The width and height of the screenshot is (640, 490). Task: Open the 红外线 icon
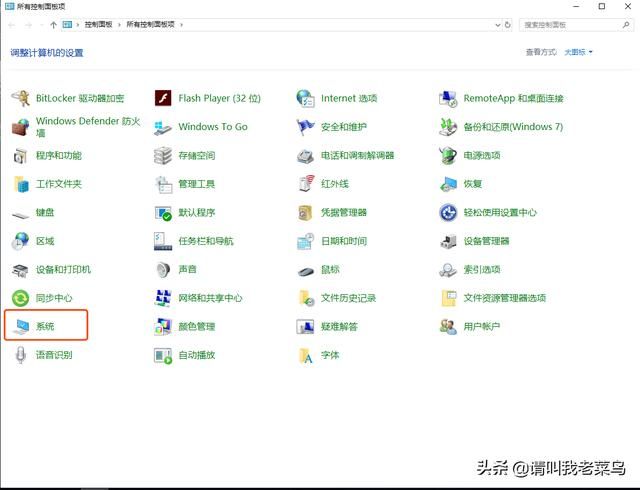tap(306, 184)
